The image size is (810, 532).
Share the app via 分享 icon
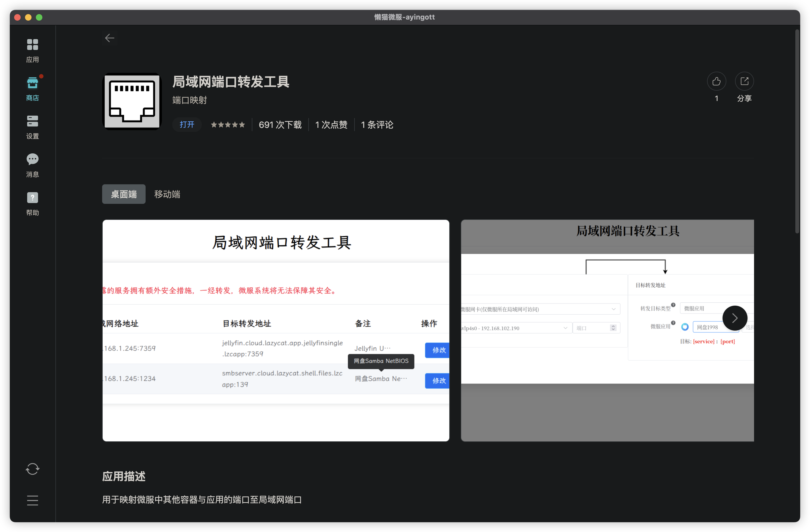744,81
